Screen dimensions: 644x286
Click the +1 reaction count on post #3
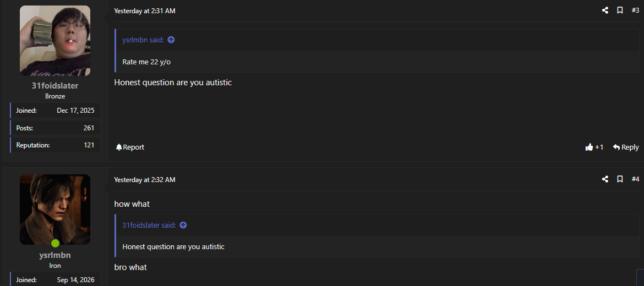point(599,147)
